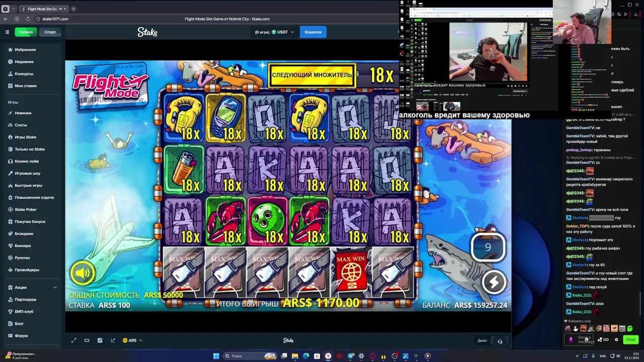Open a new browser tab

pos(73,9)
